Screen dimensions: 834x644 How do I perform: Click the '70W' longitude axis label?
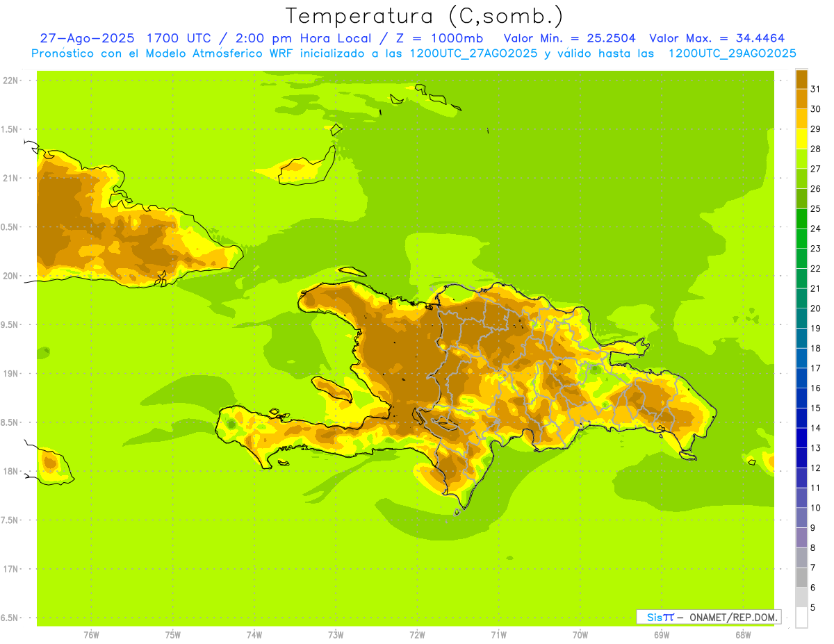580,635
